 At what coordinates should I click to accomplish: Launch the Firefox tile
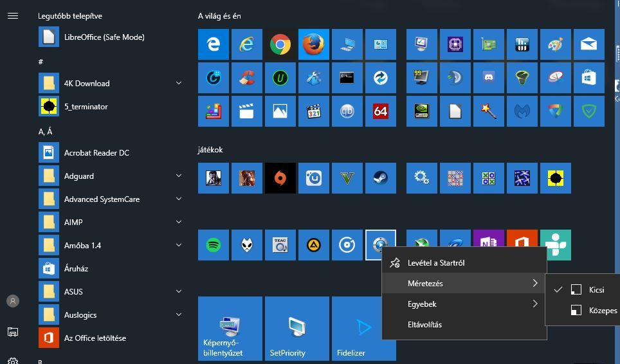(314, 44)
